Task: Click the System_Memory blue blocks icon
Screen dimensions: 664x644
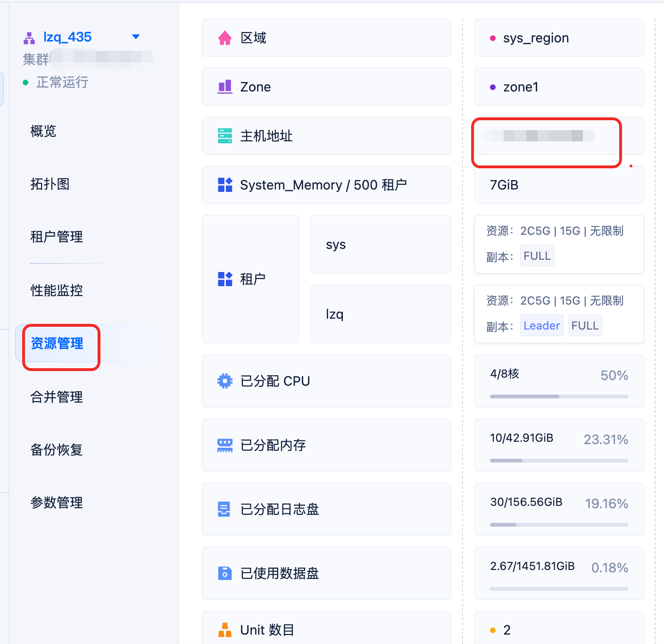Action: pyautogui.click(x=225, y=185)
